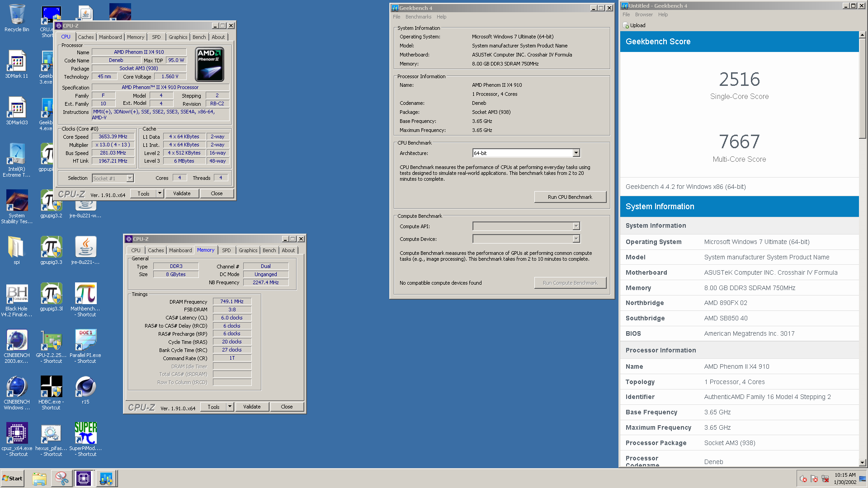The image size is (868, 488).
Task: Click Run Compute Benchmark button
Action: pyautogui.click(x=570, y=283)
